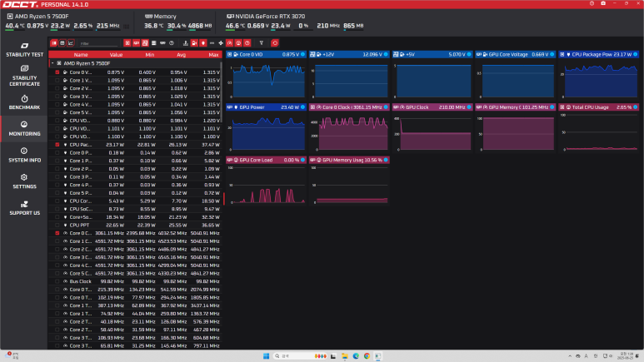Check the Core 2 VID row checkbox
The width and height of the screenshot is (644, 362).
(57, 88)
